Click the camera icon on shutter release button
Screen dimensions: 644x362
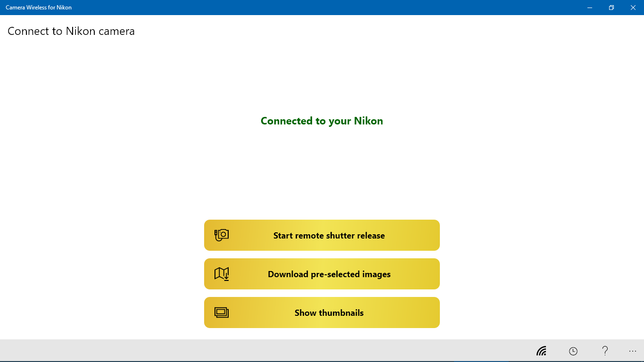tap(222, 235)
